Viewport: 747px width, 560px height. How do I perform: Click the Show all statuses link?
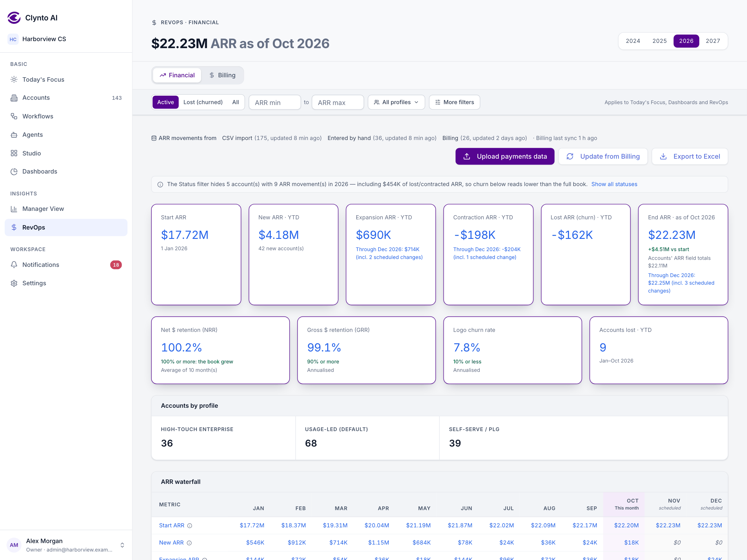614,184
